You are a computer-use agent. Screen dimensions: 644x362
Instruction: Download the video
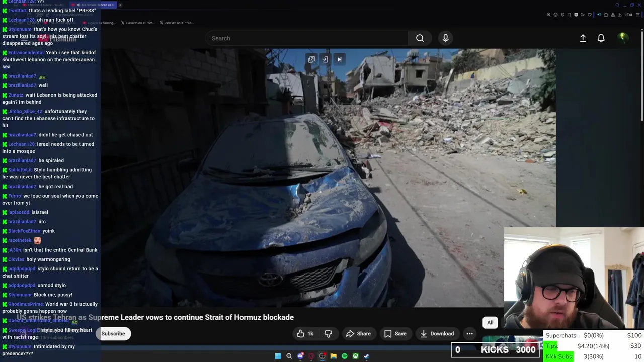click(437, 333)
